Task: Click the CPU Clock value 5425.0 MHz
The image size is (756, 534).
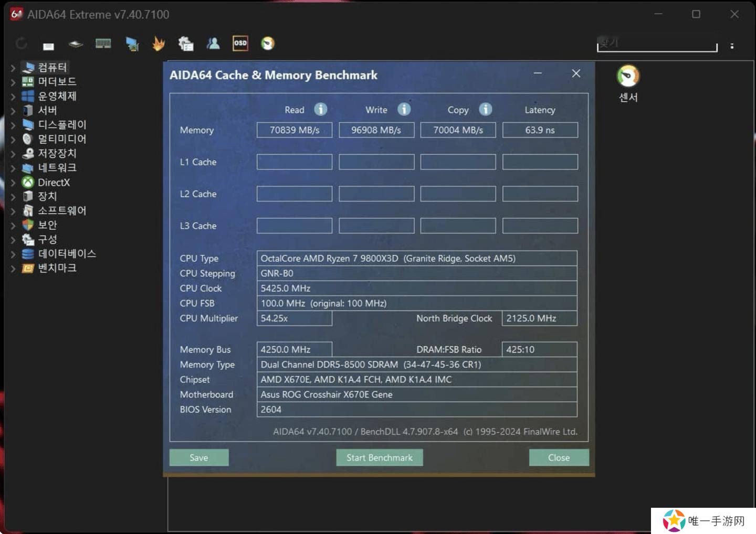Action: [x=417, y=289]
